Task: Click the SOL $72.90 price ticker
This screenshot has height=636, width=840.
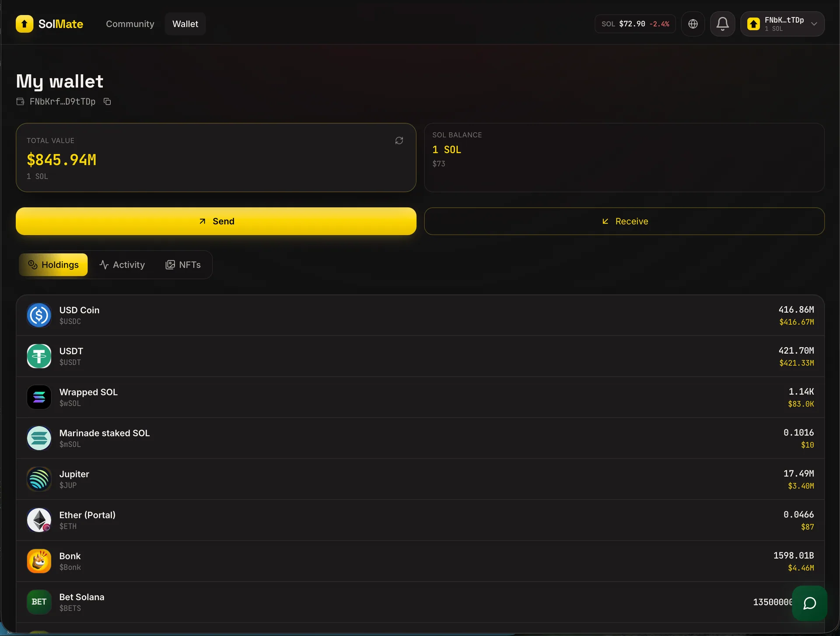Action: click(635, 24)
